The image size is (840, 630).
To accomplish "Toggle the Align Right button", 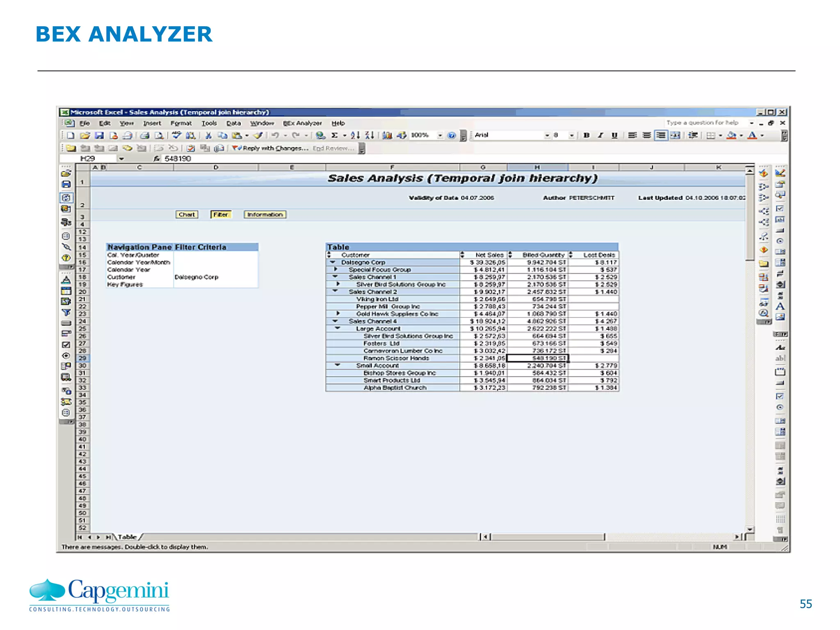I will (x=661, y=135).
